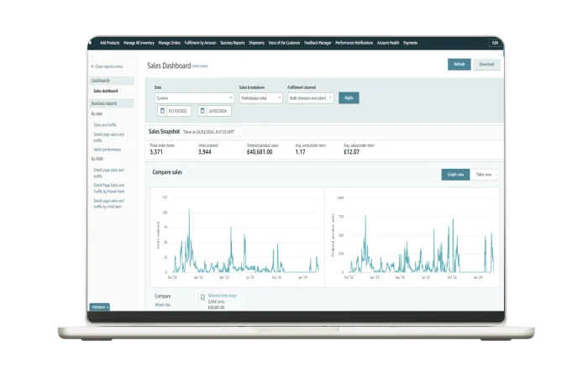Open the Seller performance report link
Image resolution: width=588 pixels, height=378 pixels.
(108, 149)
